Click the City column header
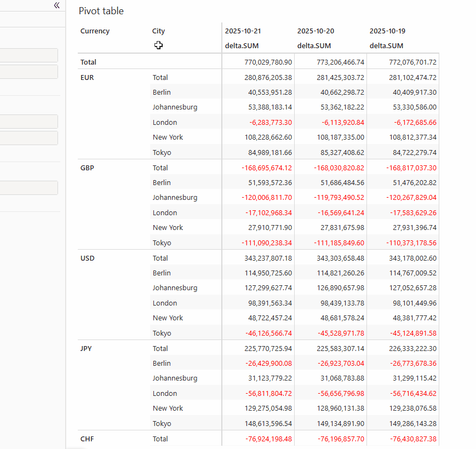The image size is (476, 449). point(158,31)
